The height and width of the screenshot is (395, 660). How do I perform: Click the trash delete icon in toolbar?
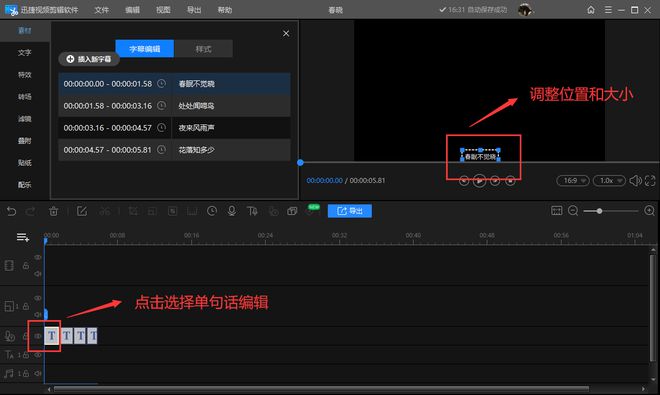[x=53, y=211]
